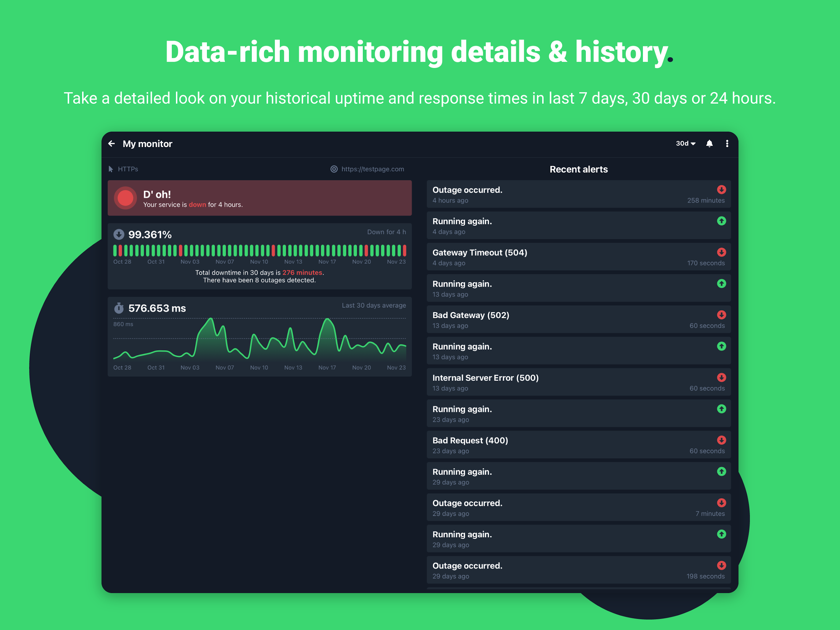Click red down arrow on Bad Gateway alert
Screen dimensions: 840x630
click(721, 315)
